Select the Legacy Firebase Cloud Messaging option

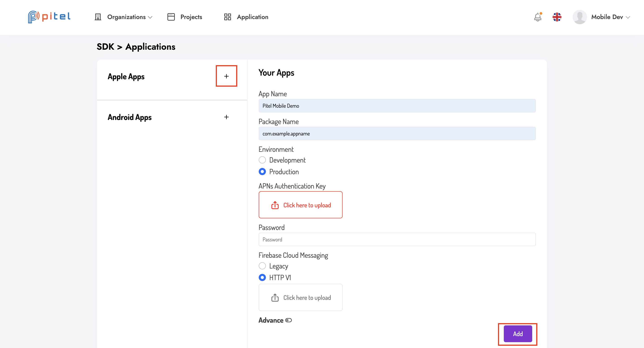(262, 266)
